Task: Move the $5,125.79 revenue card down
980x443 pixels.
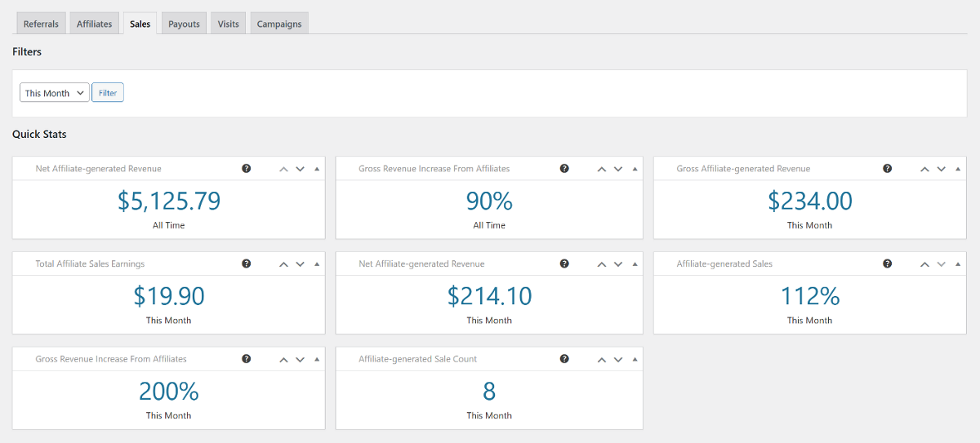Action: click(300, 169)
